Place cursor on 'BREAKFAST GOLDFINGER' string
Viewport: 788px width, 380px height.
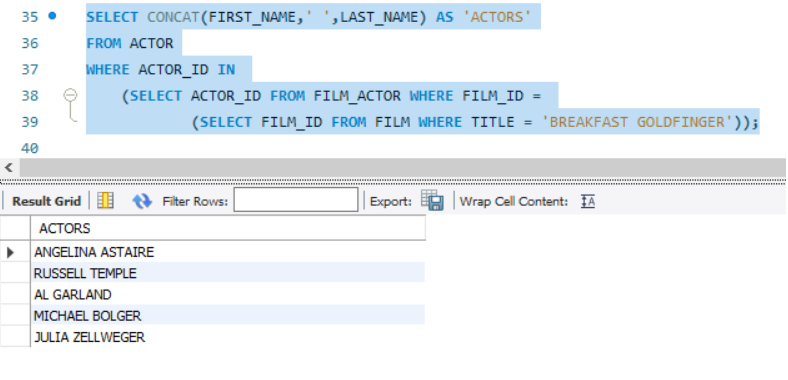click(x=637, y=122)
